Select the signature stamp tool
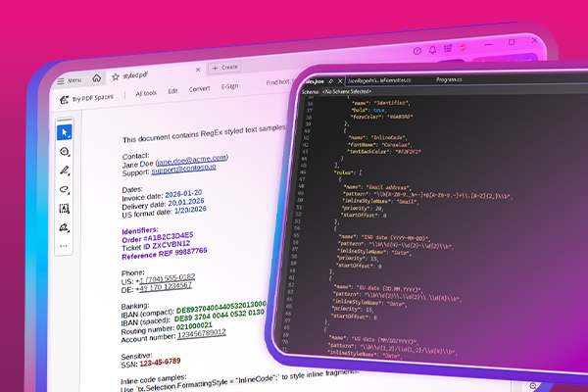 click(65, 227)
